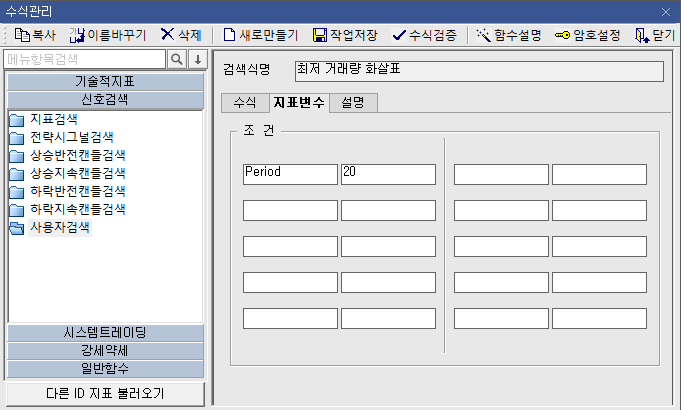Click the 하락반전캔들검색 folder icon

click(x=17, y=192)
